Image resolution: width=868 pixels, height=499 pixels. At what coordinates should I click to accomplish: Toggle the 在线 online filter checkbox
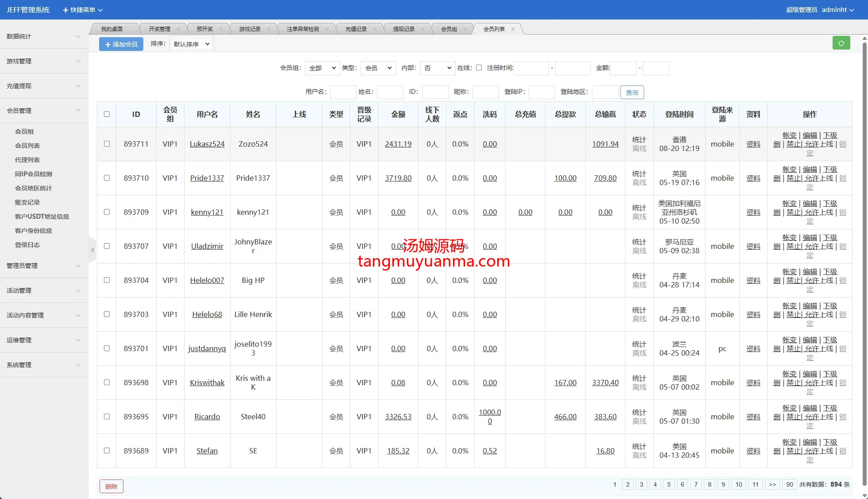coord(479,68)
